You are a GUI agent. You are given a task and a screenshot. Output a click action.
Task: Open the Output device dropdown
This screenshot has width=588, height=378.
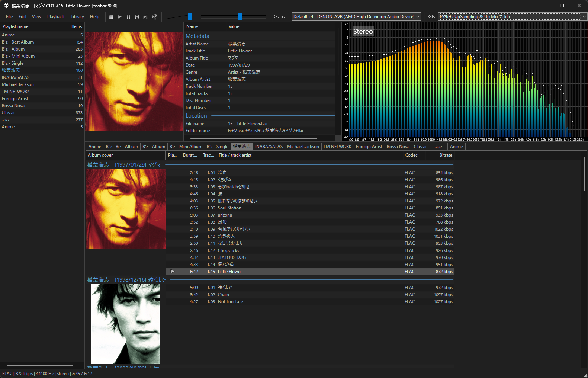coord(356,16)
